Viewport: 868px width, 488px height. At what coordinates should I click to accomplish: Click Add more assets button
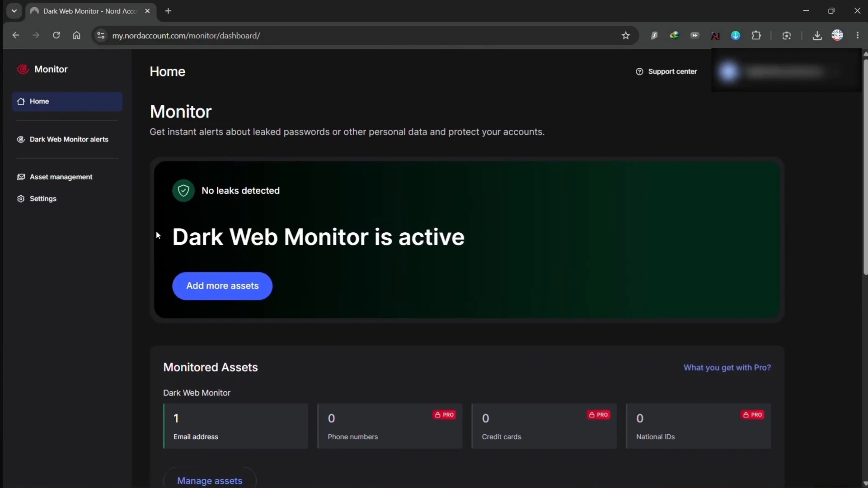coord(222,286)
